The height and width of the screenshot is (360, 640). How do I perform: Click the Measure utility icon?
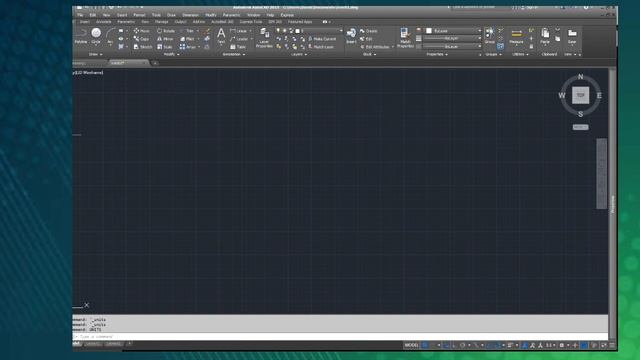click(516, 36)
